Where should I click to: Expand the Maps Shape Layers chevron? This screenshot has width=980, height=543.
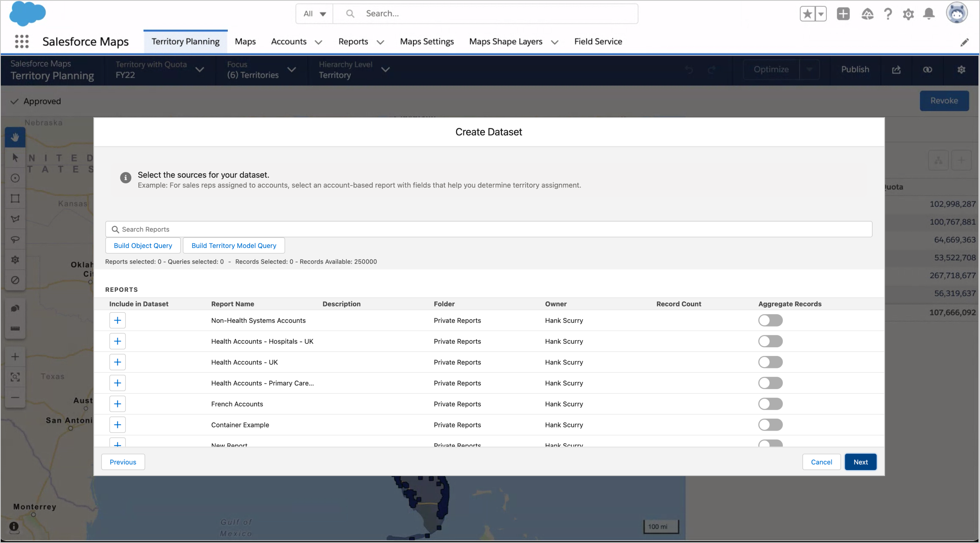click(x=555, y=42)
